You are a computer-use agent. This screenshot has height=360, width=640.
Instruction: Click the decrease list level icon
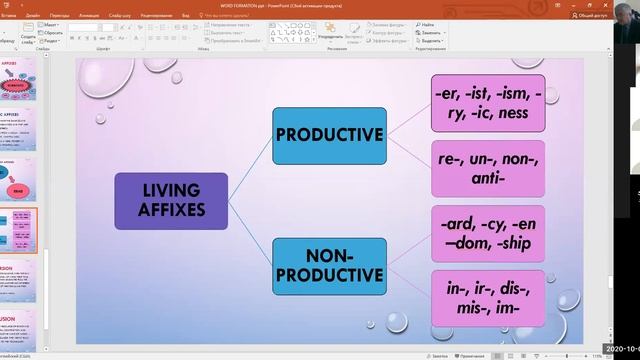[177, 27]
